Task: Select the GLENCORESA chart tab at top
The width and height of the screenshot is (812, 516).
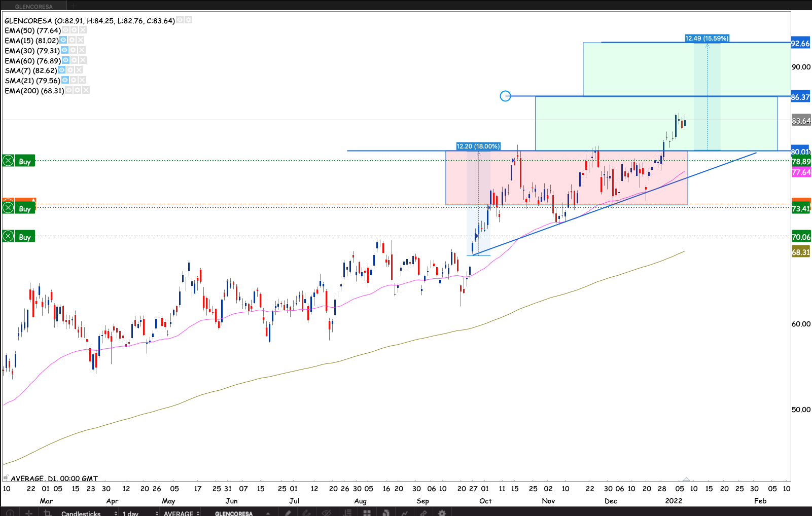Action: pos(33,6)
